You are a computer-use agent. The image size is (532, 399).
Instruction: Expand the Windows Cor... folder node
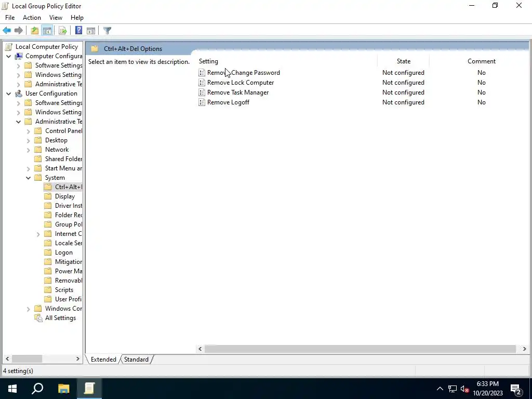[29, 309]
